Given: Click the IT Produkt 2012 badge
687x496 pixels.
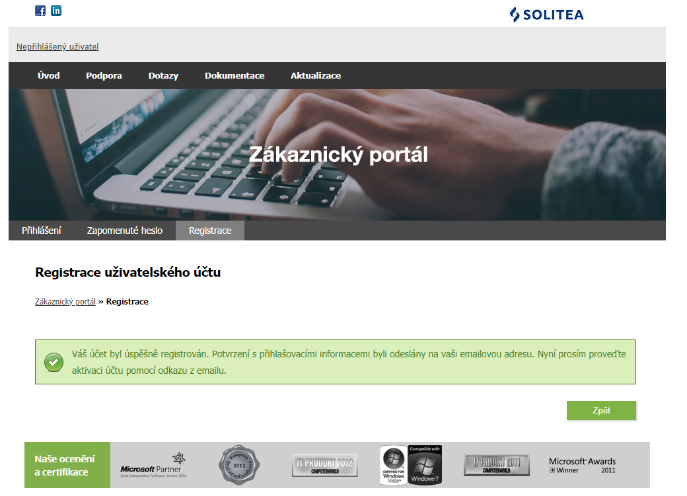Looking at the screenshot, I should pos(325,465).
